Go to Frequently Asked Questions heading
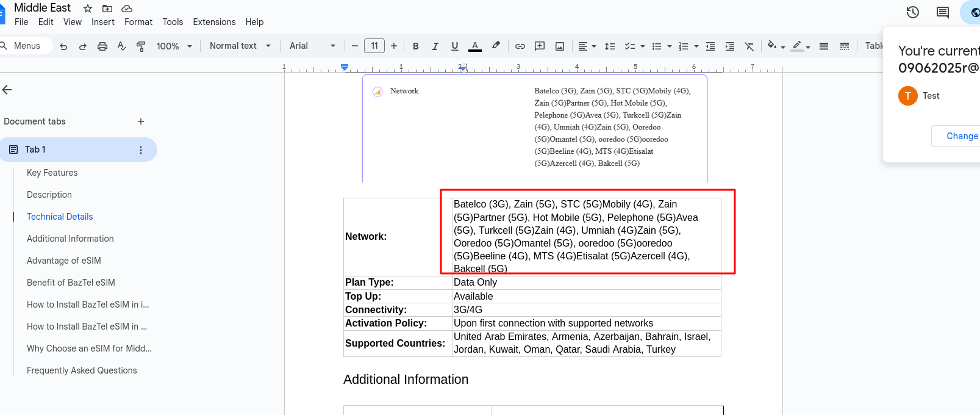Viewport: 980px width, 415px height. coord(82,370)
